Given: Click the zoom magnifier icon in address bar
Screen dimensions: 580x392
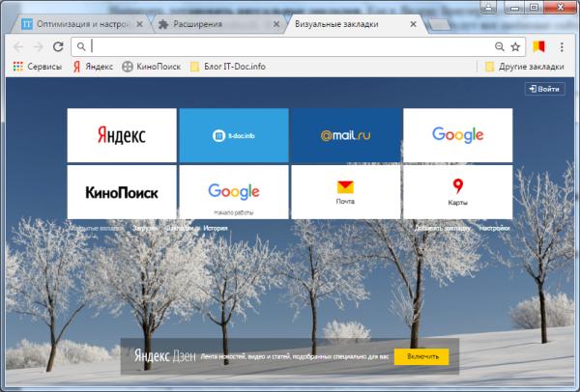Looking at the screenshot, I should pos(500,46).
